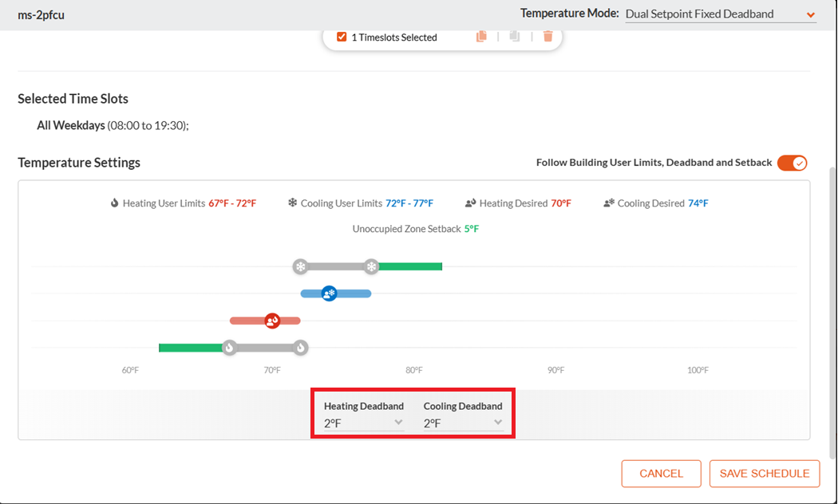Click the greyed paste timeslots icon
This screenshot has height=504, width=838.
click(x=515, y=37)
